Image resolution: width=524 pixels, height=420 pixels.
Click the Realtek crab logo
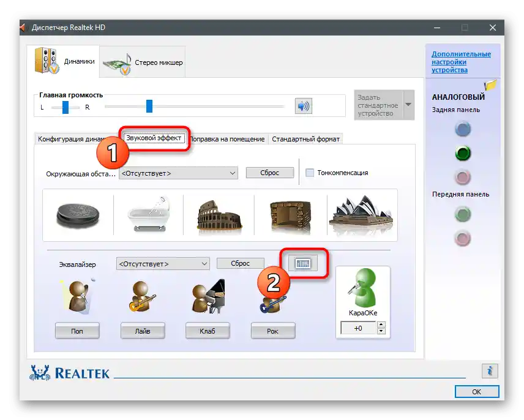click(x=40, y=373)
